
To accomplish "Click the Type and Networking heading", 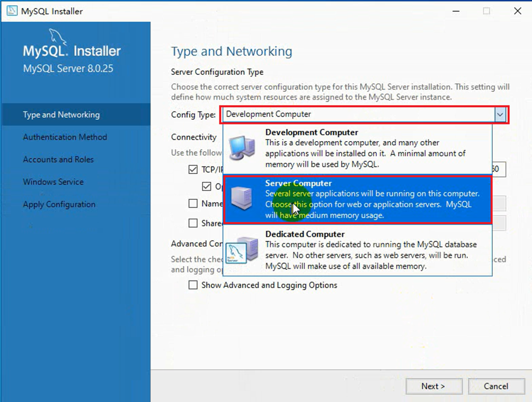I will pos(232,51).
